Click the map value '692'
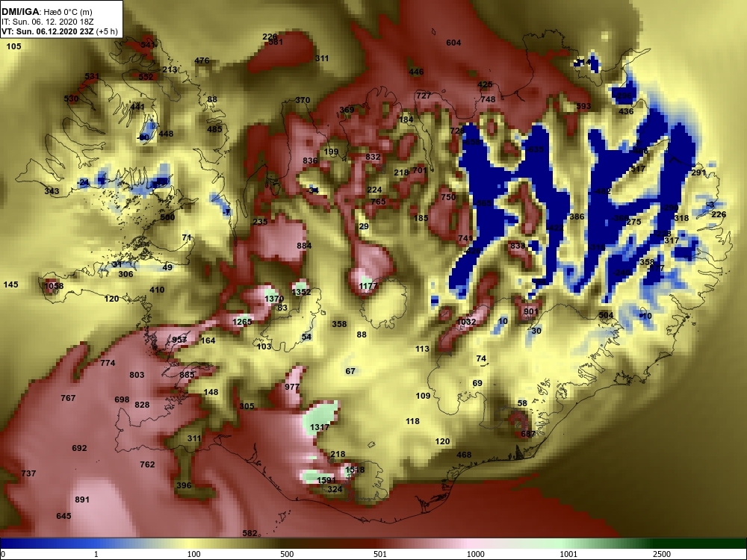Image resolution: width=747 pixels, height=560 pixels. [x=79, y=448]
